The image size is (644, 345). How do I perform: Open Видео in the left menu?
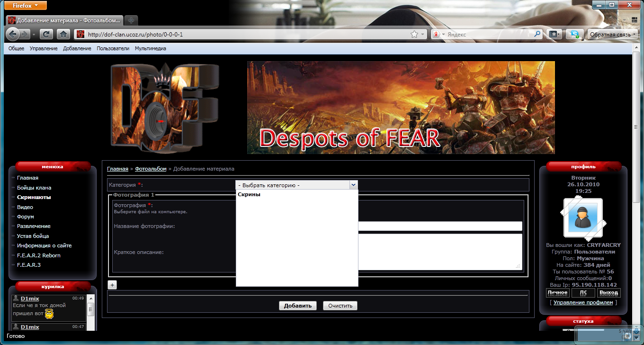(x=25, y=207)
